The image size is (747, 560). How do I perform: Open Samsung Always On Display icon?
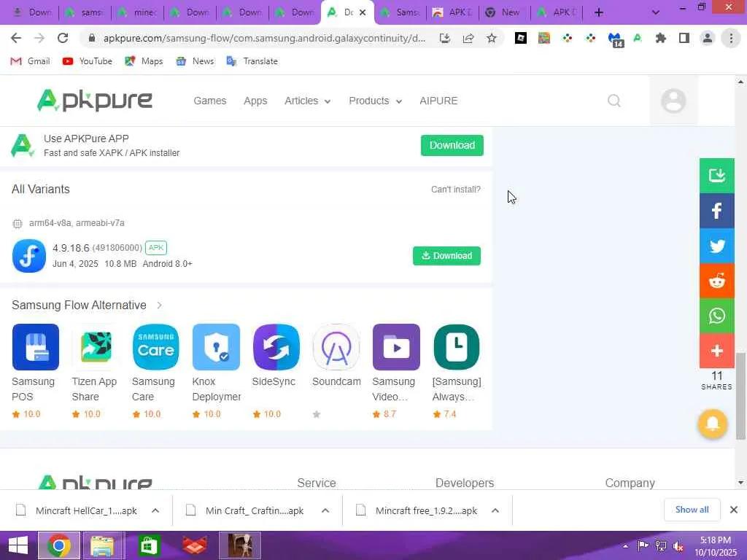(x=457, y=347)
